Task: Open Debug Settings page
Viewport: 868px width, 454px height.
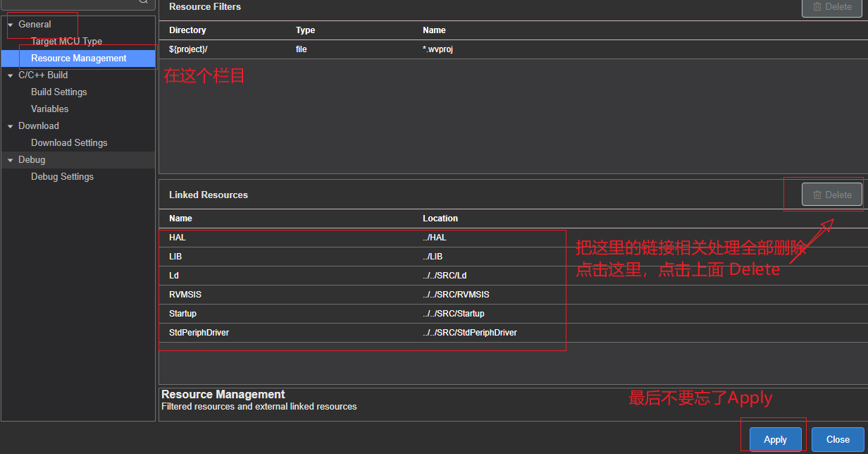Action: 62,177
